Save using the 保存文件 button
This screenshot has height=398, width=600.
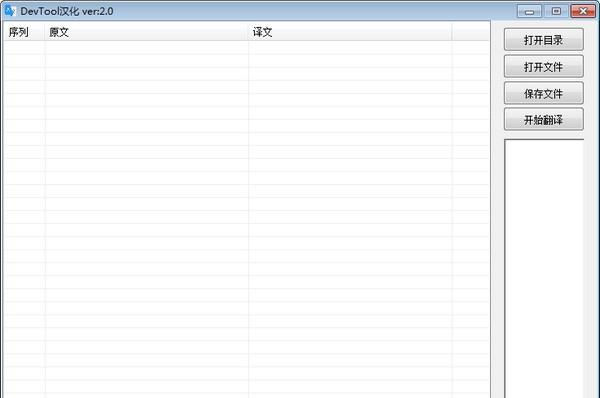tap(543, 93)
